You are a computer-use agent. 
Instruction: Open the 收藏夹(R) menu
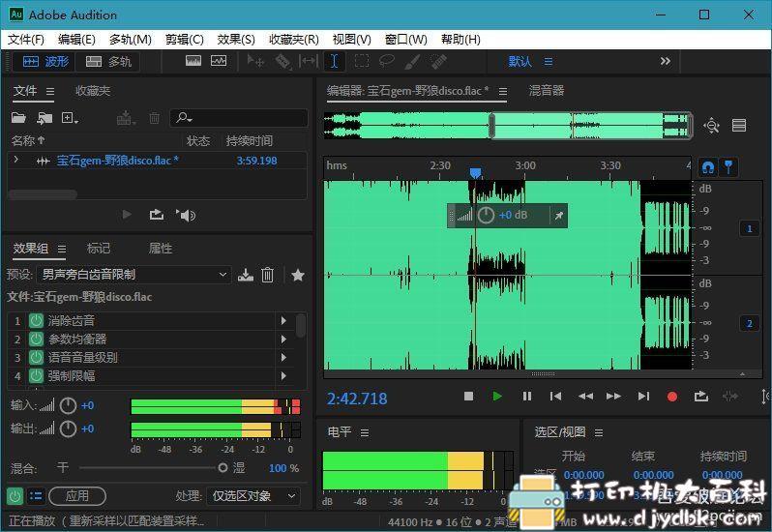(294, 40)
